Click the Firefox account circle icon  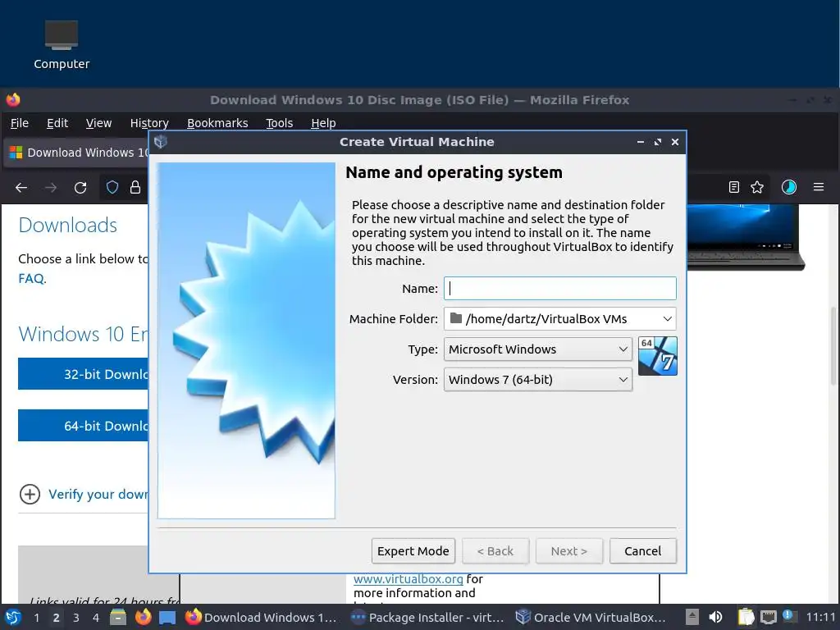pyautogui.click(x=788, y=187)
